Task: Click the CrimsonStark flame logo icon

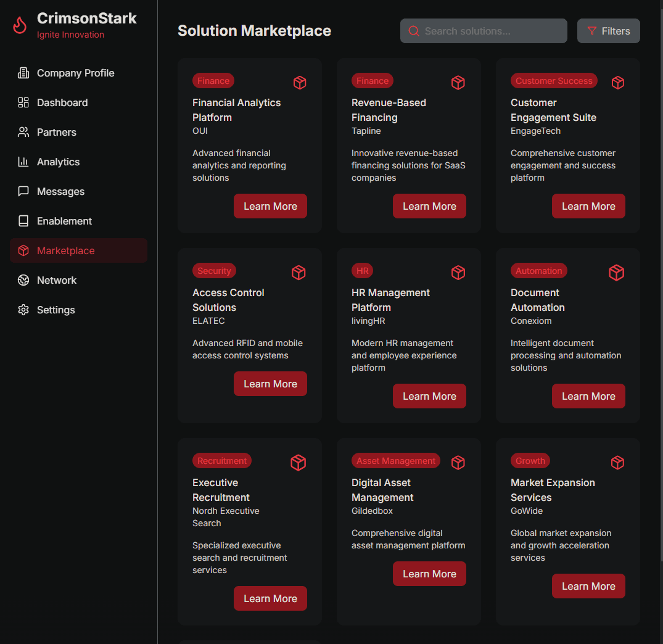Action: point(20,25)
